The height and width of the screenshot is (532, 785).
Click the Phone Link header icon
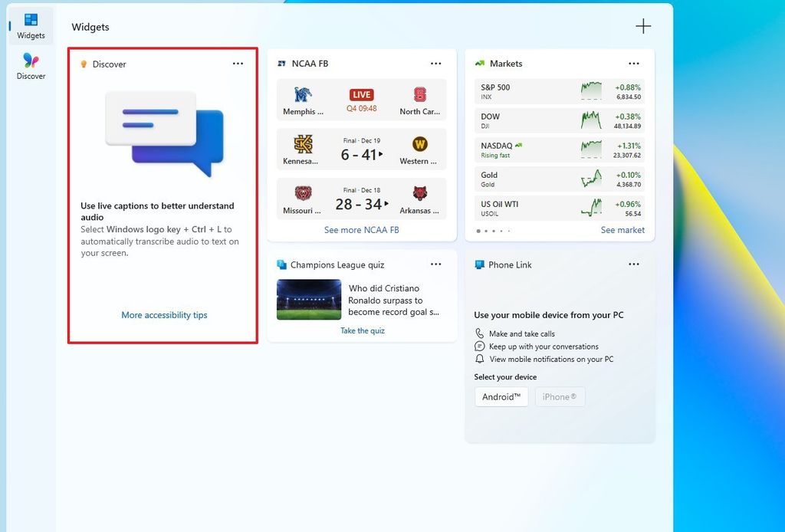(x=480, y=264)
